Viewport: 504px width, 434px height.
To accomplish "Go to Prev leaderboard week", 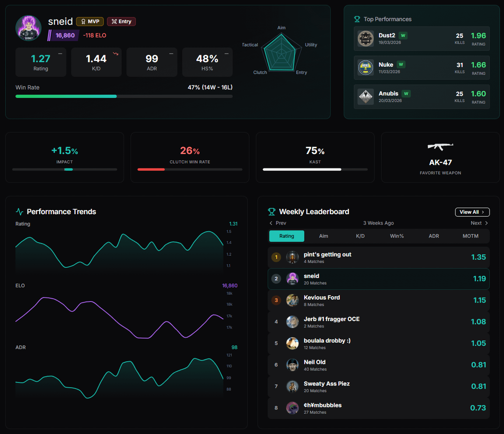I will click(278, 223).
